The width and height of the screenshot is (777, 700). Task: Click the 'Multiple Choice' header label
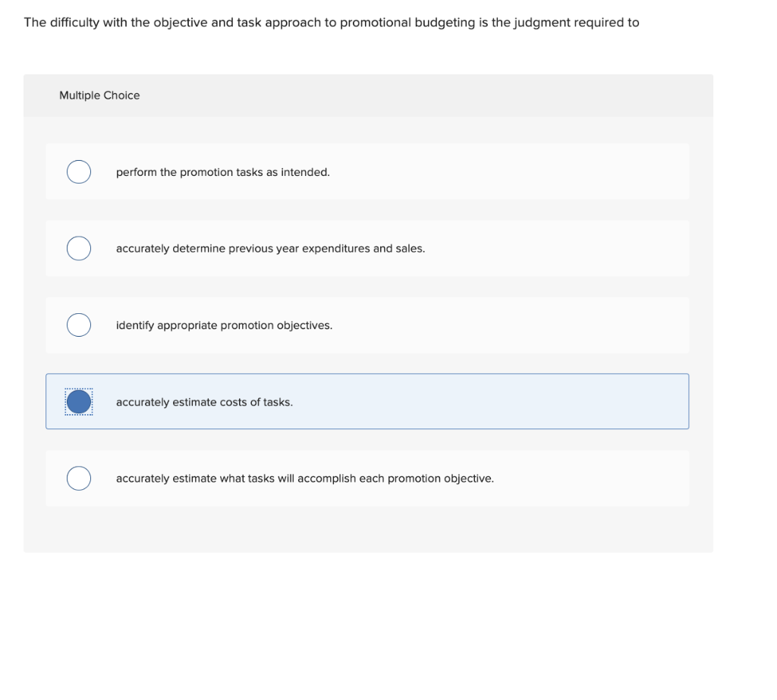tap(99, 95)
